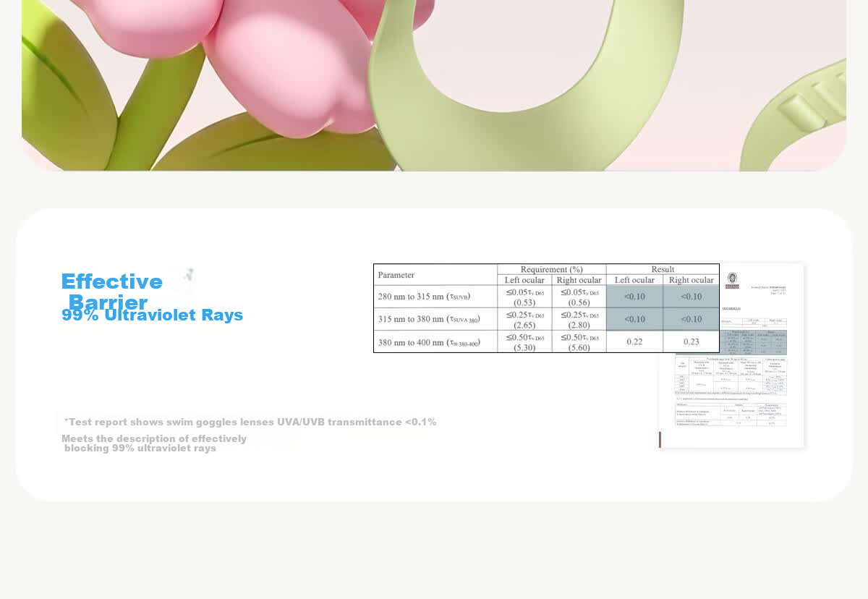Click the 0.22 left ocular result cell
The image size is (868, 599).
point(634,341)
